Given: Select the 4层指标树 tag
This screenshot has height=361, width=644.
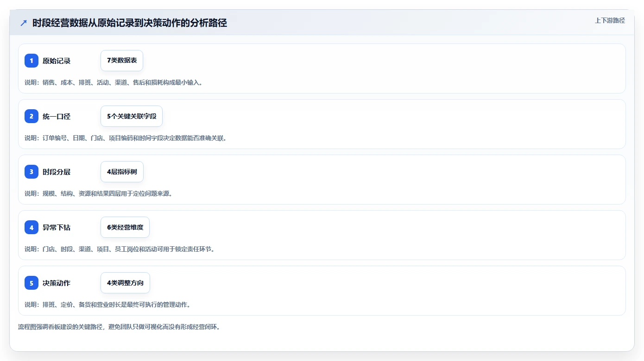Looking at the screenshot, I should (122, 172).
